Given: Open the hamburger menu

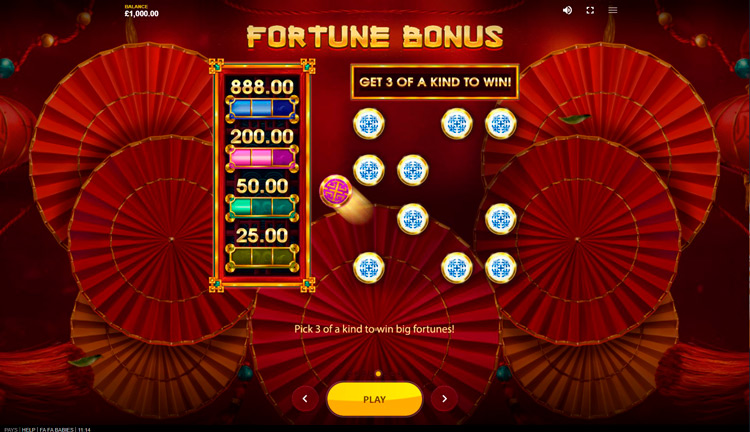Looking at the screenshot, I should coord(613,10).
